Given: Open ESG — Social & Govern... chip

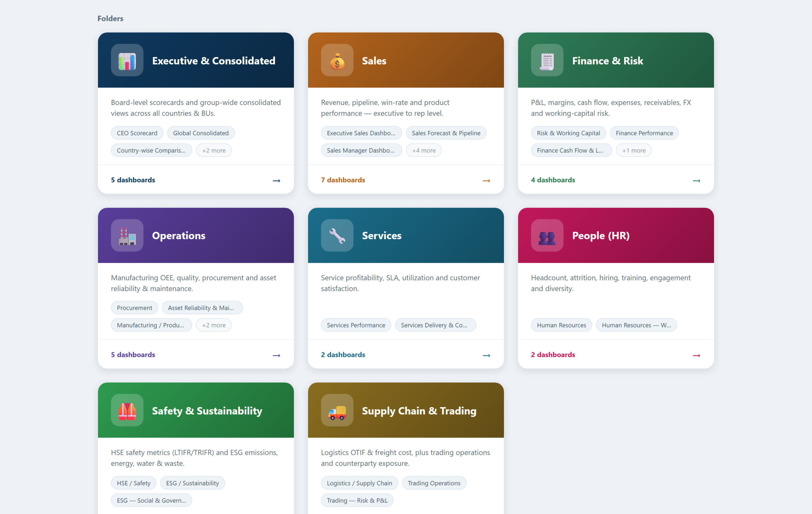Looking at the screenshot, I should point(151,500).
